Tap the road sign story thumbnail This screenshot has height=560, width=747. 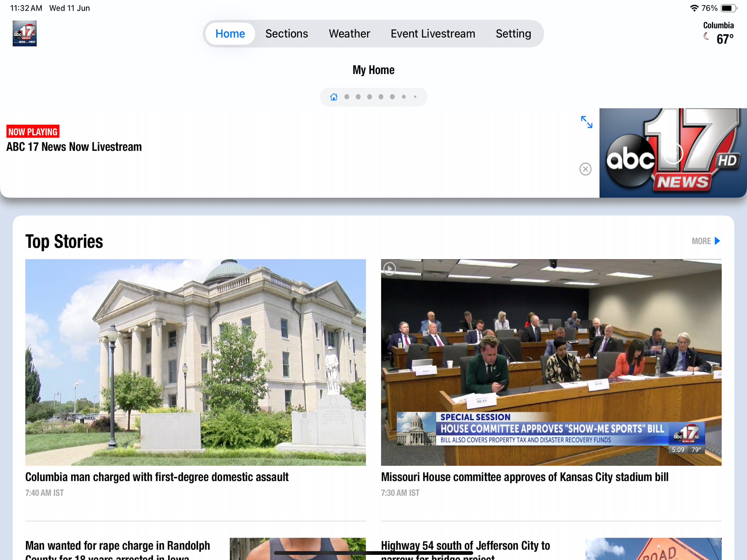point(653,549)
